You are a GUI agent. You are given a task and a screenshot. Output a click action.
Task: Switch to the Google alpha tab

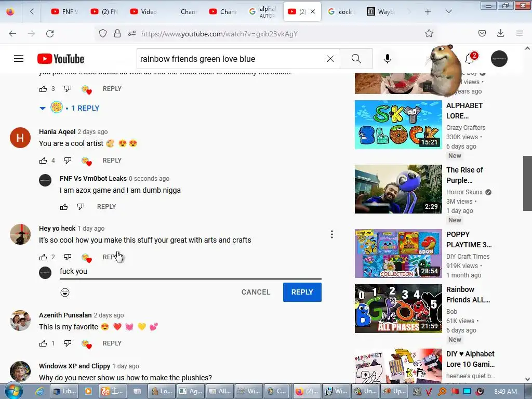click(x=262, y=11)
